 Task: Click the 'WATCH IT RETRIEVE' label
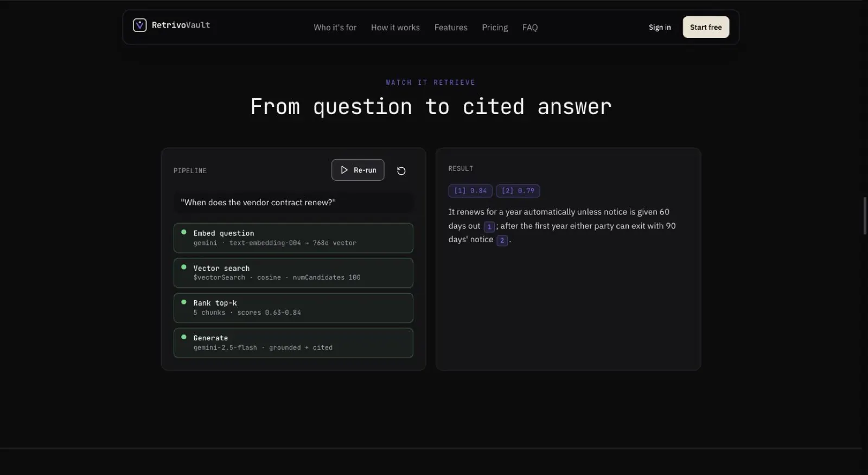[431, 83]
